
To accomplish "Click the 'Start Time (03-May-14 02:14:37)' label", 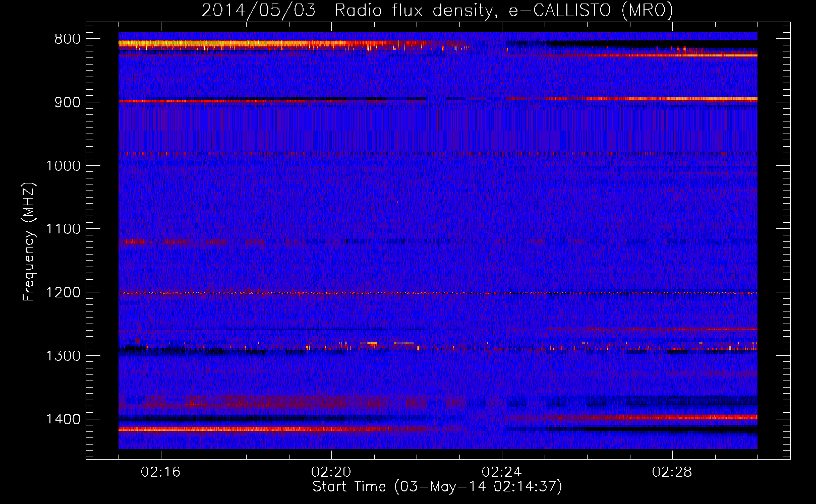I will coord(437,487).
